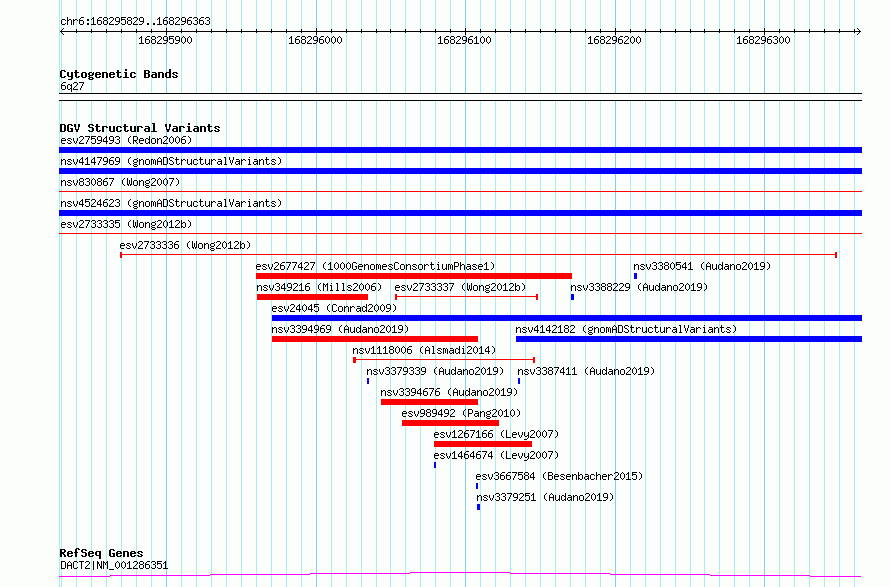
Task: Select esv989492 (Pang2010) variant label
Action: point(461,413)
